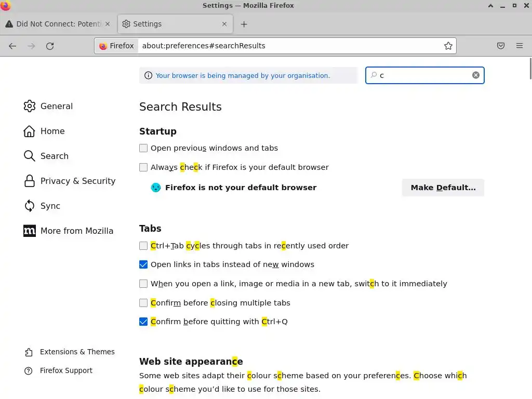Open the Save to Pocket icon
The height and width of the screenshot is (399, 532).
click(501, 46)
